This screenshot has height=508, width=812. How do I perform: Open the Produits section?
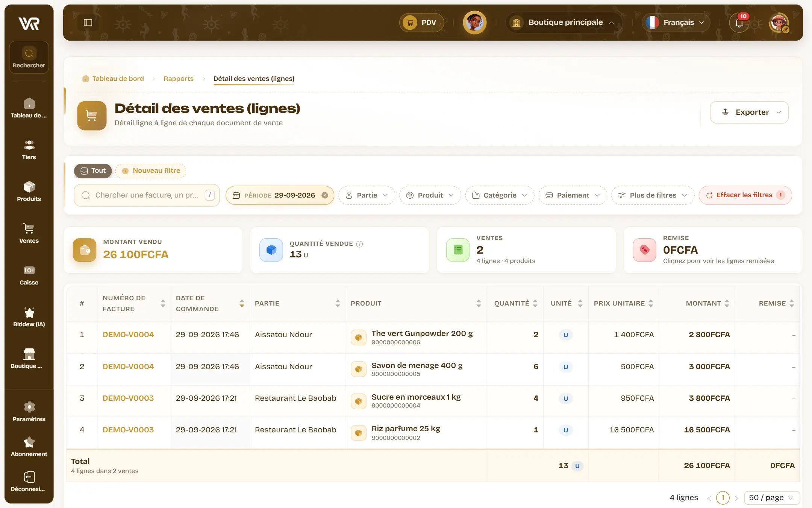point(29,192)
